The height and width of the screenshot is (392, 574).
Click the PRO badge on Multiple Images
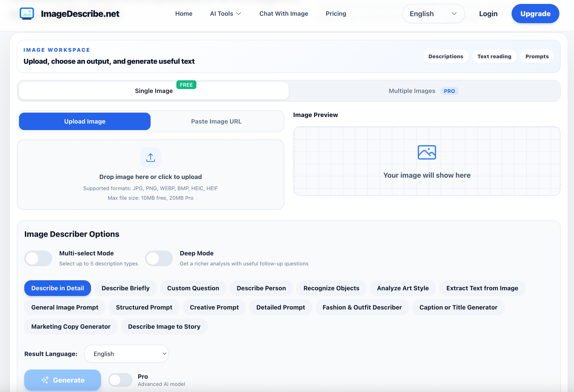[449, 91]
